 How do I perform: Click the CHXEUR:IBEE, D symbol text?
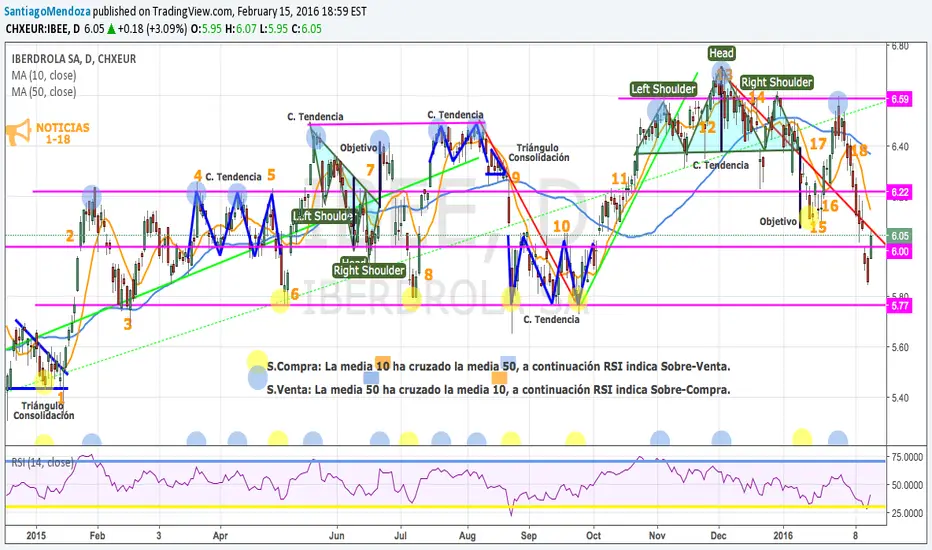pyautogui.click(x=42, y=29)
